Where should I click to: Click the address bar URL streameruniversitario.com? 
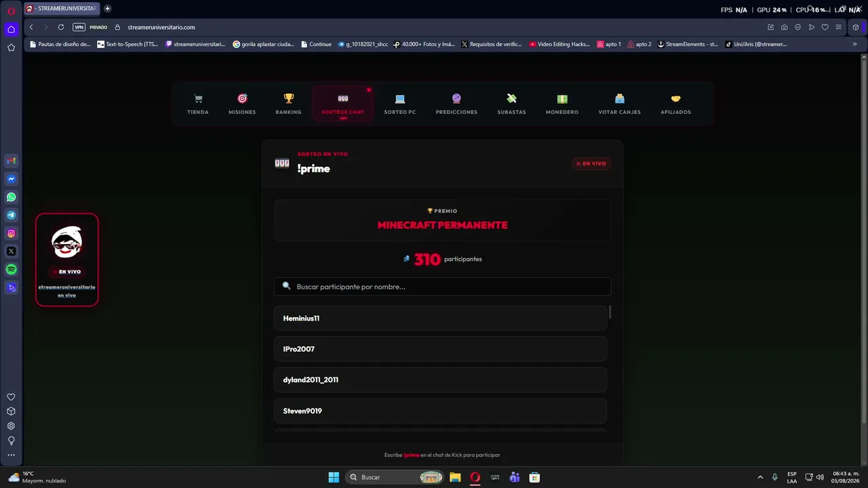pos(161,27)
